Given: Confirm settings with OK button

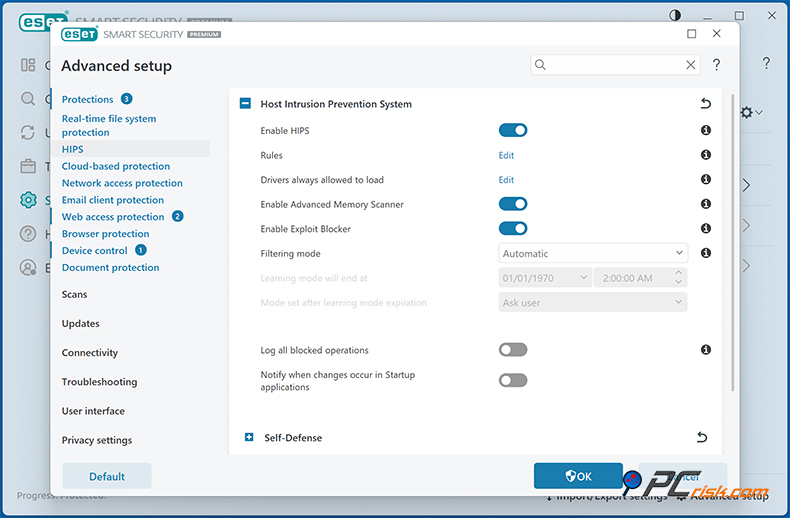Looking at the screenshot, I should (578, 476).
